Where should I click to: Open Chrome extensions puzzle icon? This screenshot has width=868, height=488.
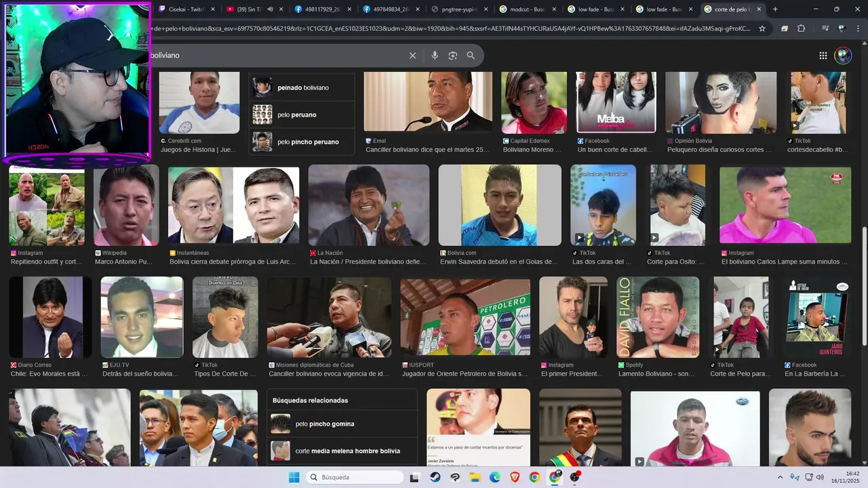(x=802, y=28)
